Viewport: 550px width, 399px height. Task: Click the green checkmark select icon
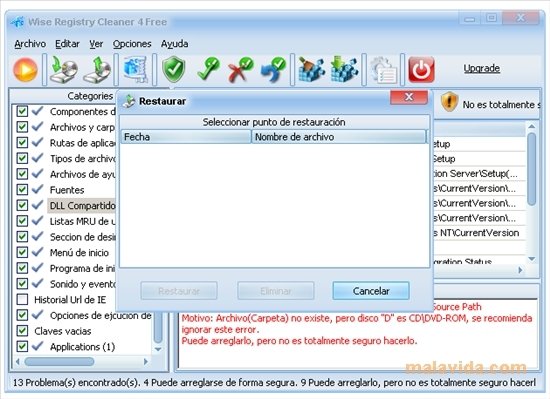tap(208, 70)
